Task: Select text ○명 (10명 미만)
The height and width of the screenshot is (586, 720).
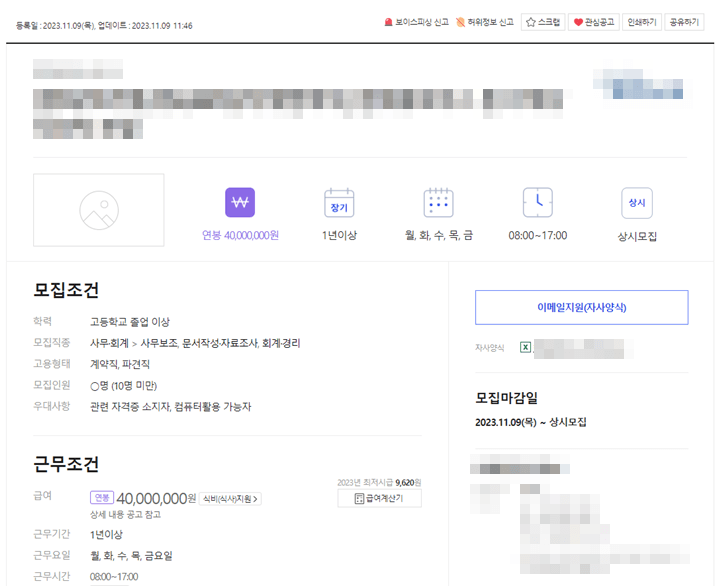Action: pos(124,385)
